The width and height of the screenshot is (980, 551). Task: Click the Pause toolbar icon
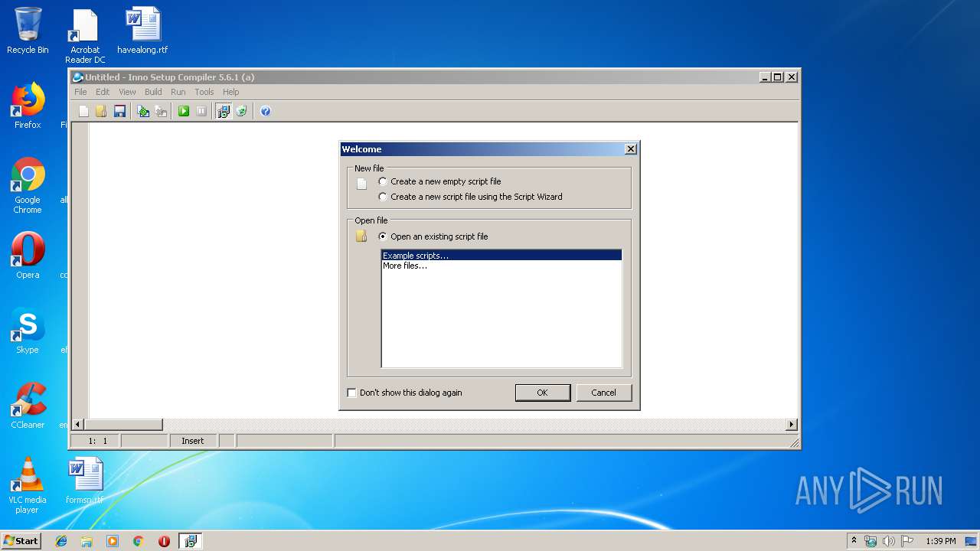(x=201, y=112)
